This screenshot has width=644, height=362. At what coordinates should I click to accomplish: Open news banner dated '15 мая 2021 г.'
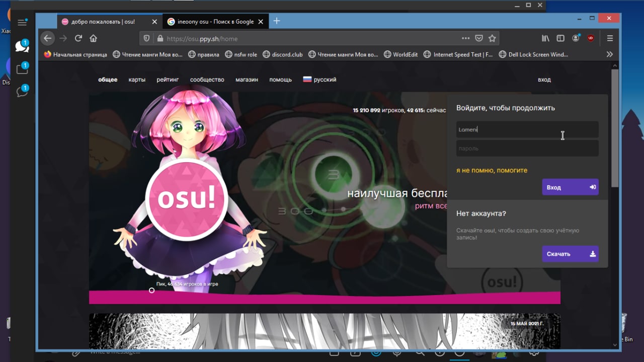325,331
